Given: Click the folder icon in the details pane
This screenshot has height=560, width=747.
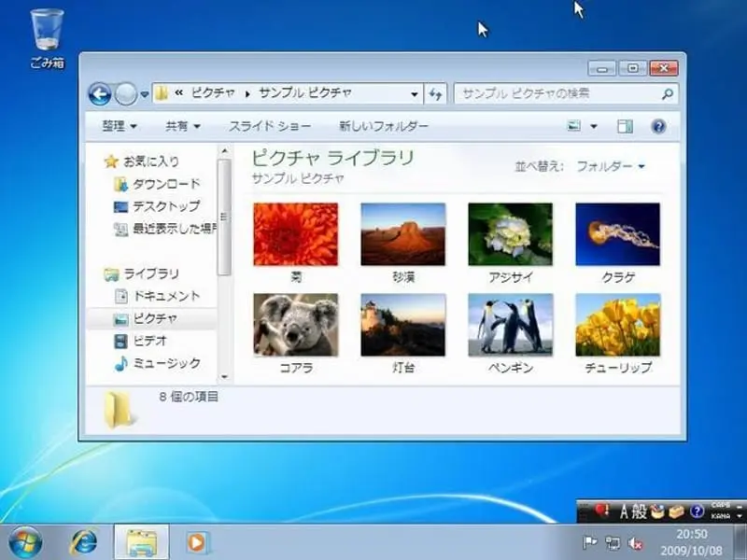Looking at the screenshot, I should (x=119, y=410).
